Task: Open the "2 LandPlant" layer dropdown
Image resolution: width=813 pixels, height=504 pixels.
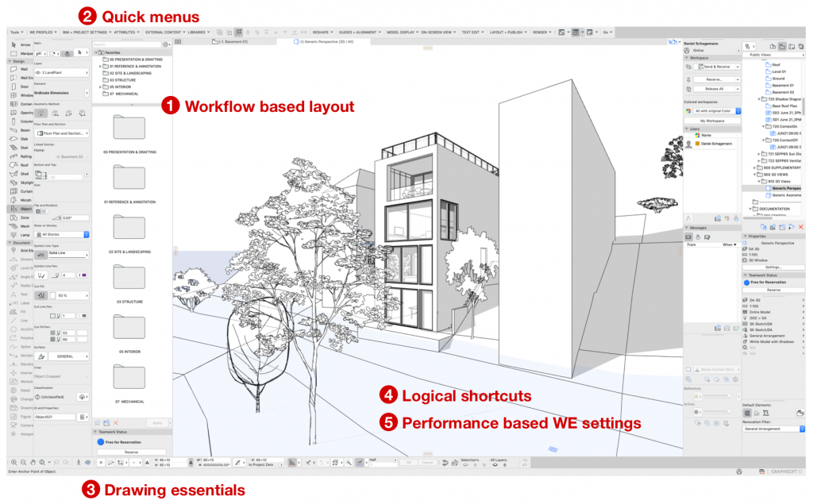Action: (64, 71)
